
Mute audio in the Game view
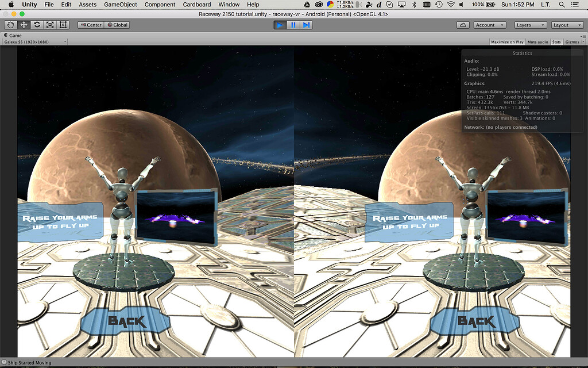click(538, 41)
